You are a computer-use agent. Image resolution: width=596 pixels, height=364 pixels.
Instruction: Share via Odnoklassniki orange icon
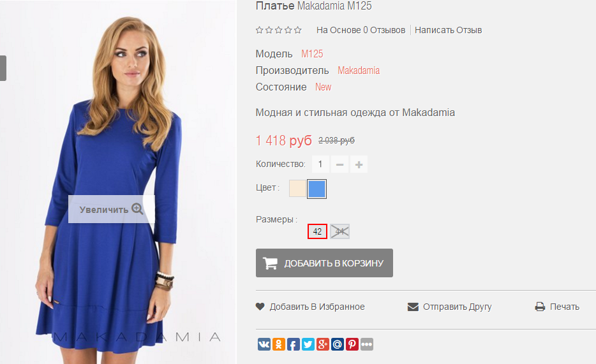279,344
